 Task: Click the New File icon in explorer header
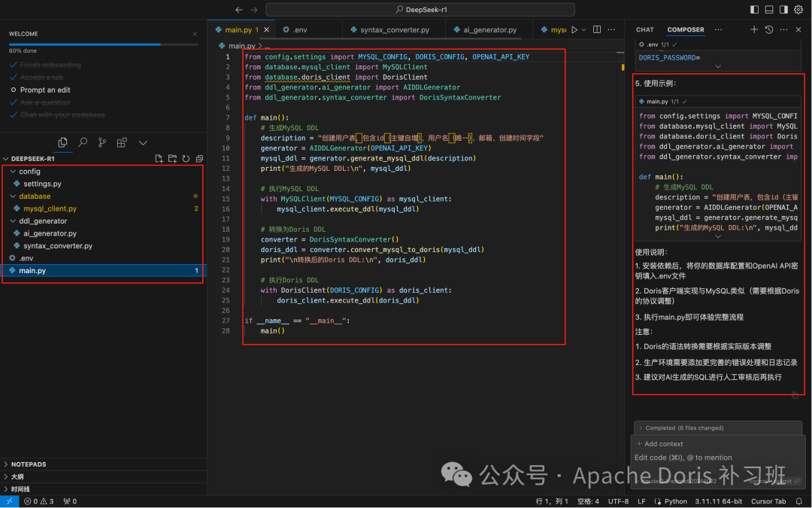point(159,159)
